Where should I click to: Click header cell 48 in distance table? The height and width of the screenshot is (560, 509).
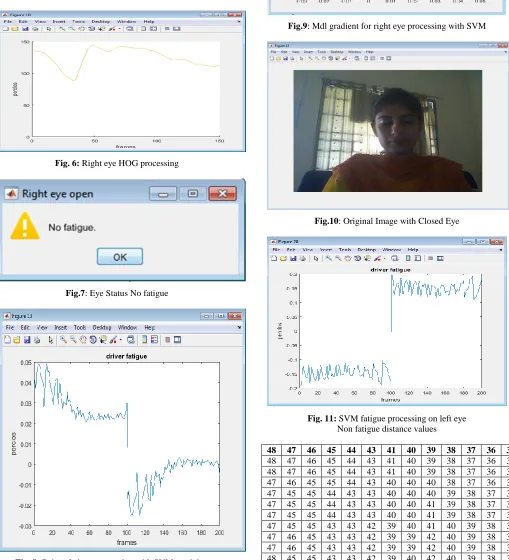271,450
